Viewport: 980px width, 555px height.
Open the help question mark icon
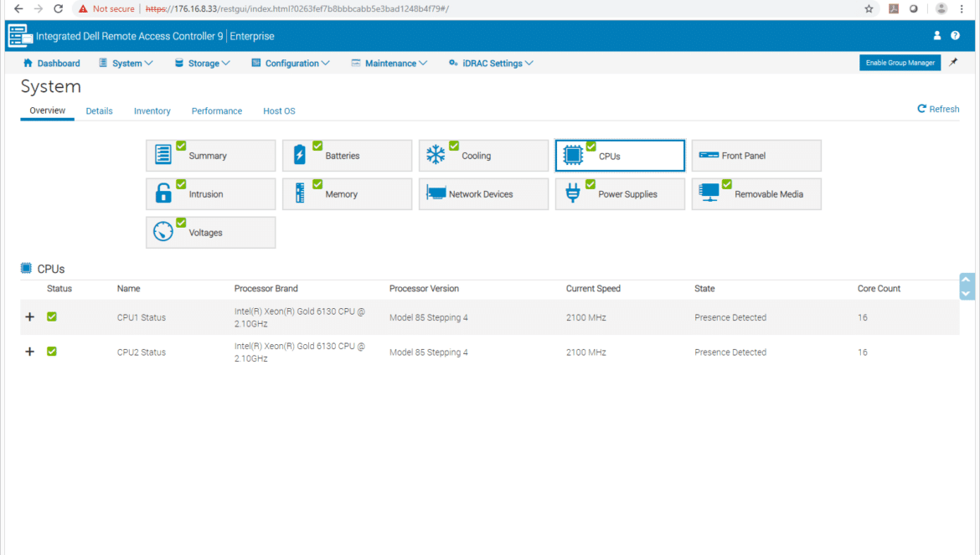[955, 36]
